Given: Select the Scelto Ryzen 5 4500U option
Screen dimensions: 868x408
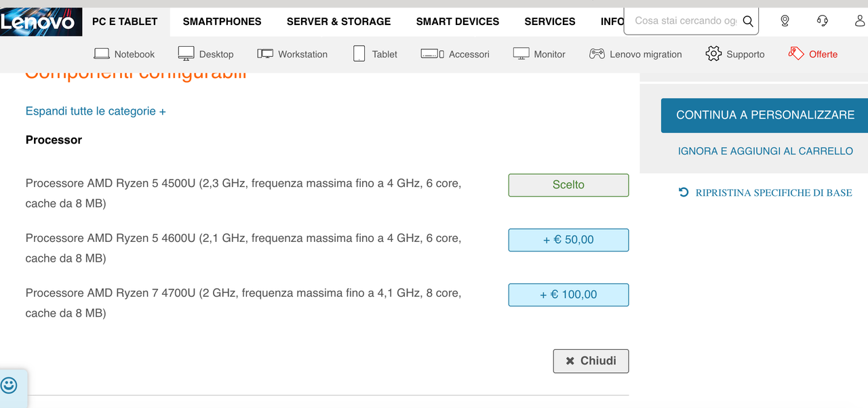Looking at the screenshot, I should click(x=568, y=185).
